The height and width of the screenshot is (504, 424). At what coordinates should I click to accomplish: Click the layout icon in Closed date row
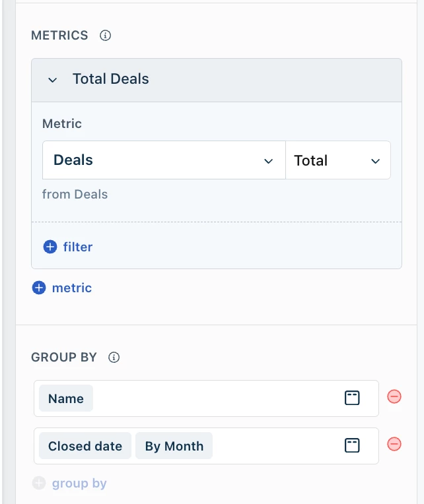coord(352,445)
